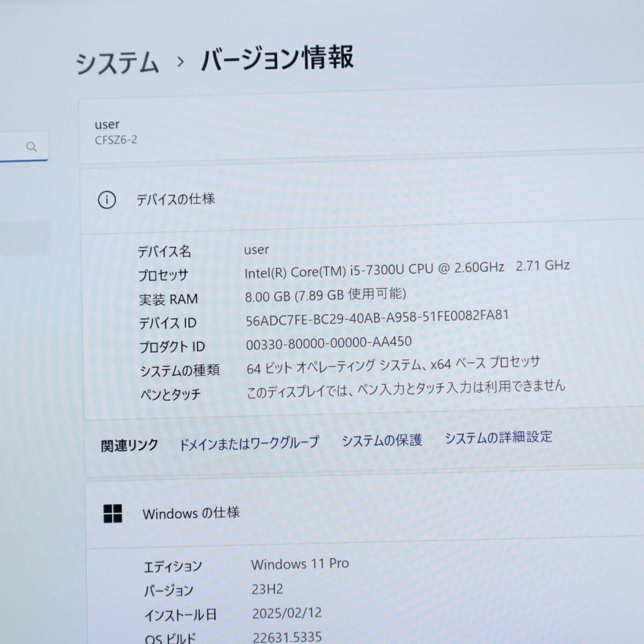Click the breadcrumb chevron after システム

(180, 62)
